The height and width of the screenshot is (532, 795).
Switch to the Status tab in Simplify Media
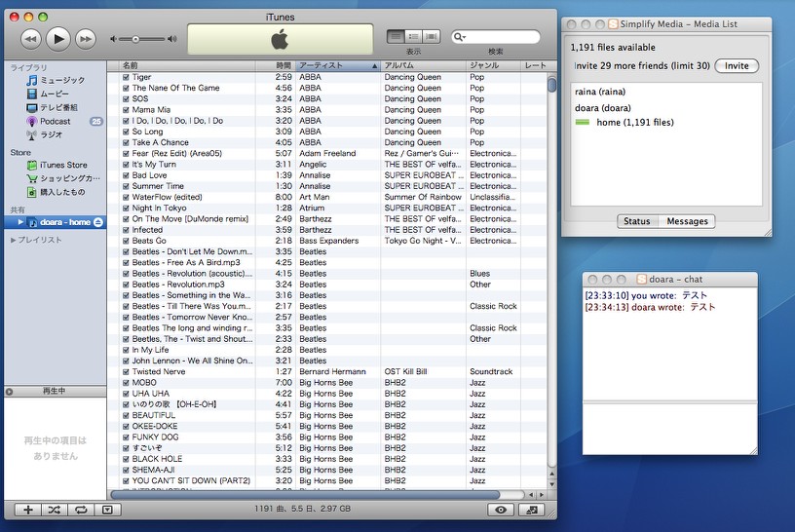click(637, 221)
